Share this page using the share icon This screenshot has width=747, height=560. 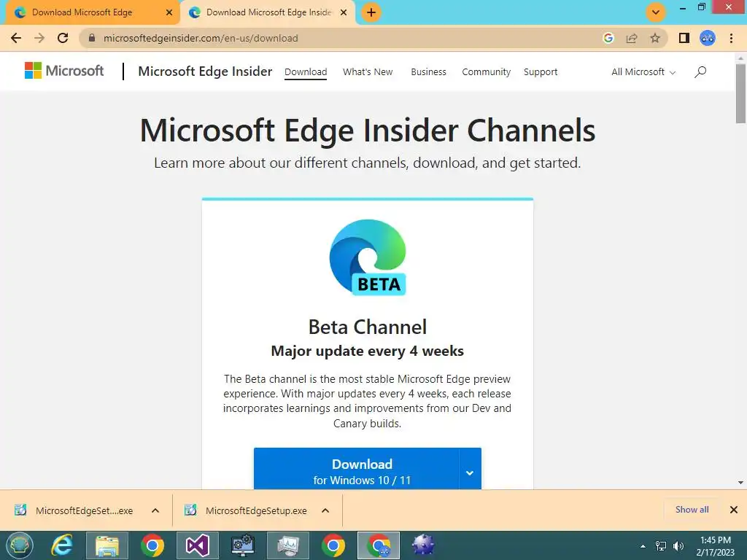point(632,38)
